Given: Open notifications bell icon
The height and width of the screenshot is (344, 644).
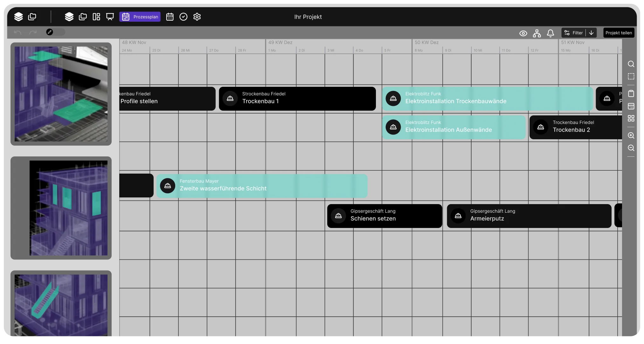Looking at the screenshot, I should (551, 33).
